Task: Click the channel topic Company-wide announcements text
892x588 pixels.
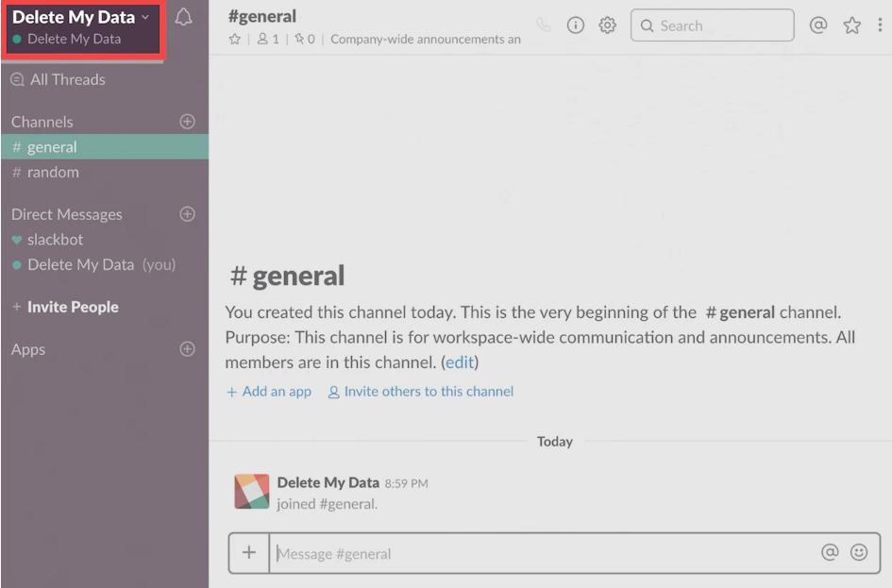Action: pyautogui.click(x=426, y=40)
